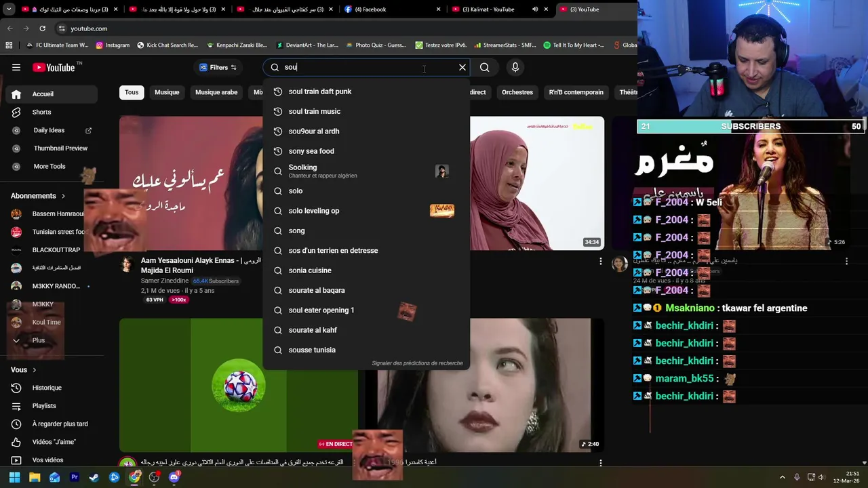868x488 pixels.
Task: Go to YouTube home via logo
Action: (x=54, y=67)
